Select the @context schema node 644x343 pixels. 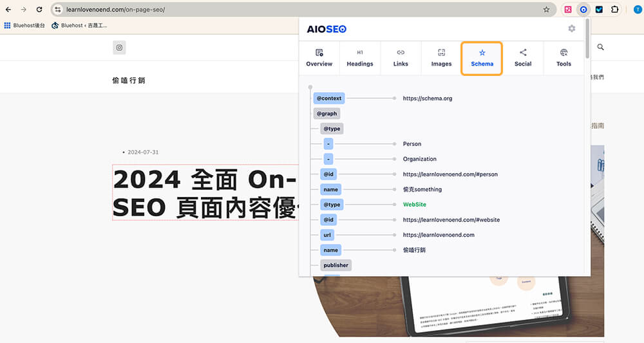point(329,98)
